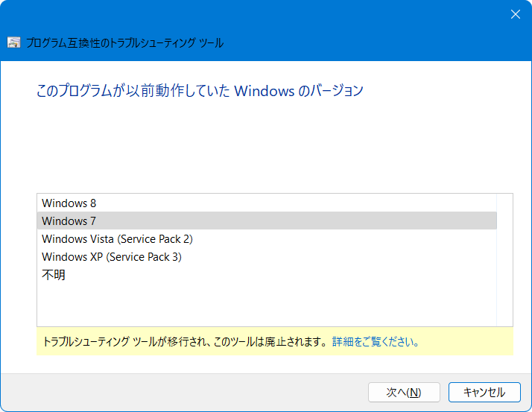Click the 次へ(N) button
The width and height of the screenshot is (532, 412).
pyautogui.click(x=404, y=393)
